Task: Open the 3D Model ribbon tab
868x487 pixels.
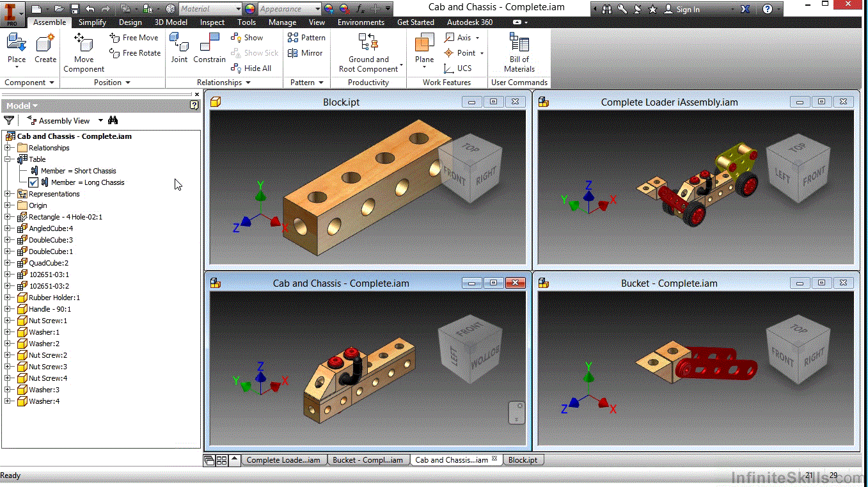Action: pos(171,22)
